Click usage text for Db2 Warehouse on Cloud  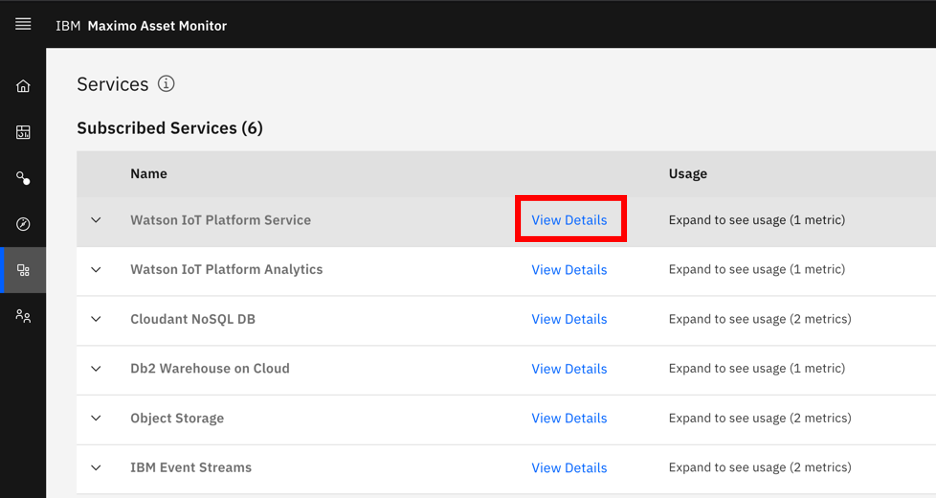pyautogui.click(x=757, y=368)
